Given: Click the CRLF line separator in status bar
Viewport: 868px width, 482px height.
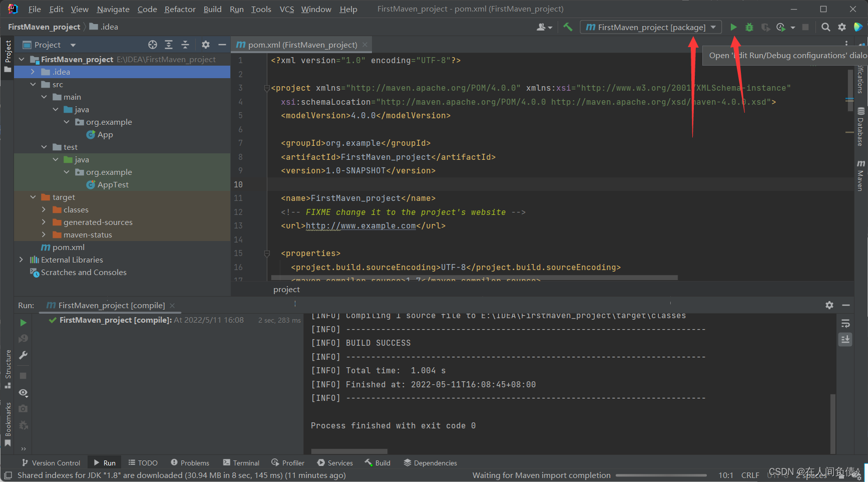Looking at the screenshot, I should pos(750,475).
